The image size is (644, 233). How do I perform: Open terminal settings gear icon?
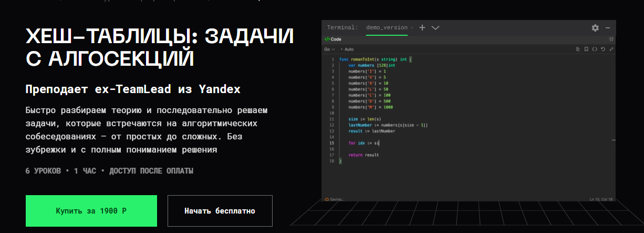[x=595, y=28]
